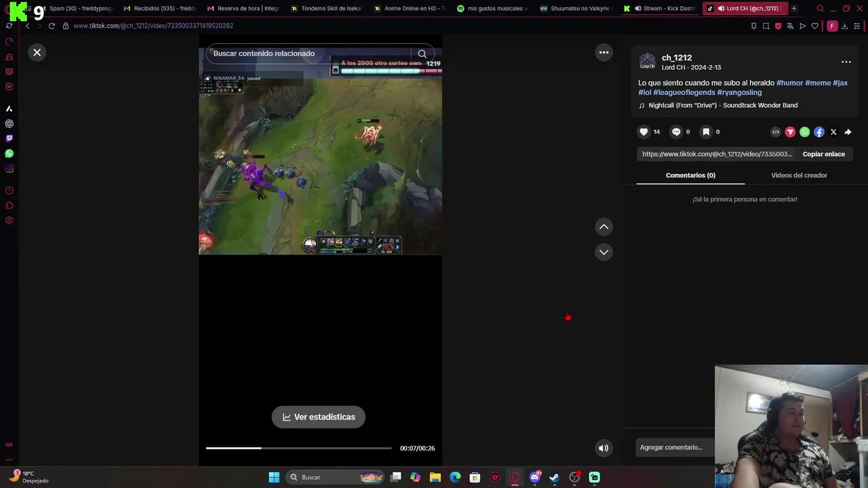This screenshot has height=488, width=868.
Task: Open the #humor hashtag link
Action: tap(789, 83)
